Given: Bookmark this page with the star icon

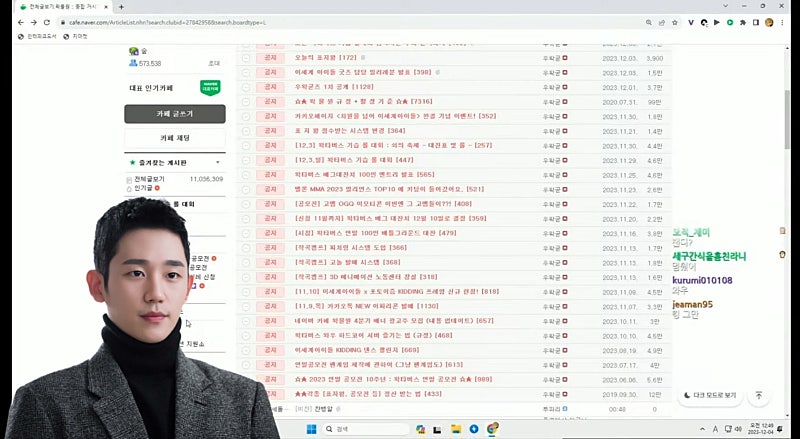Looking at the screenshot, I should click(x=674, y=22).
